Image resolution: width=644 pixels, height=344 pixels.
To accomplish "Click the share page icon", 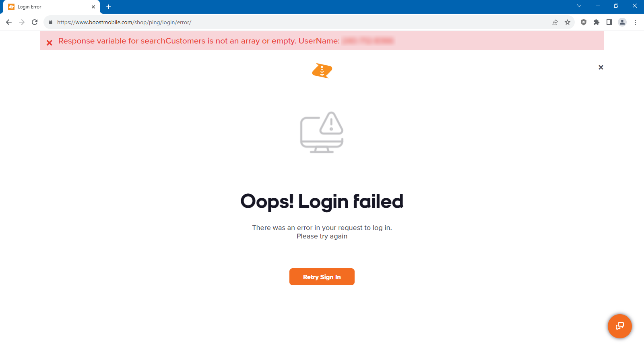I will 555,22.
